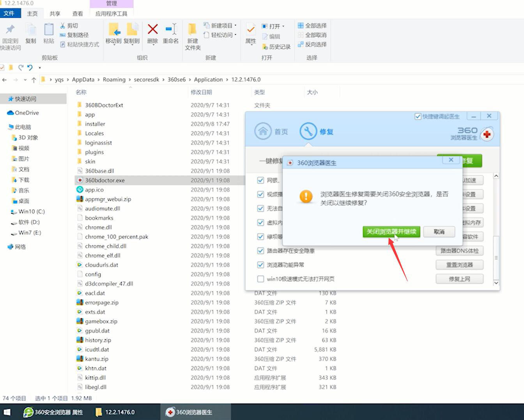Click the 路由器DNS体检 button
The image size is (524, 420).
[459, 251]
